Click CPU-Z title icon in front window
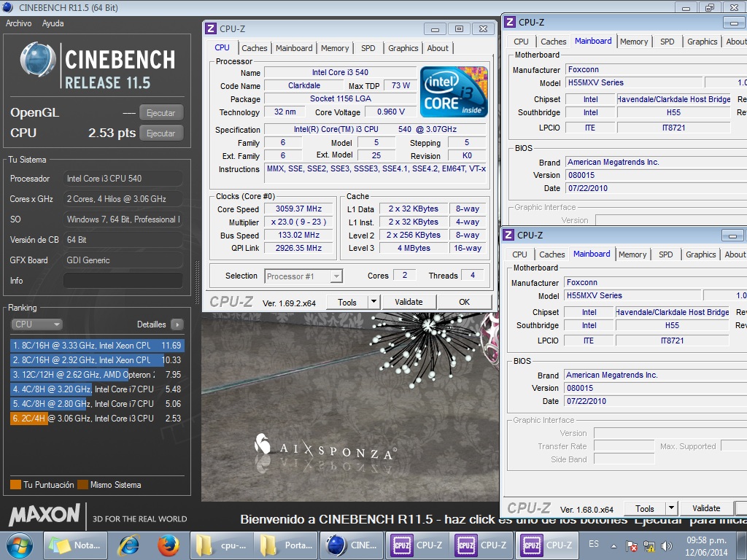747x560 pixels. pyautogui.click(x=211, y=28)
